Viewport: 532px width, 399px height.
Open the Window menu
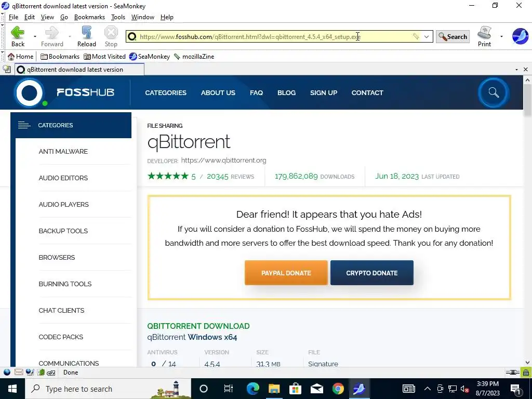(143, 17)
